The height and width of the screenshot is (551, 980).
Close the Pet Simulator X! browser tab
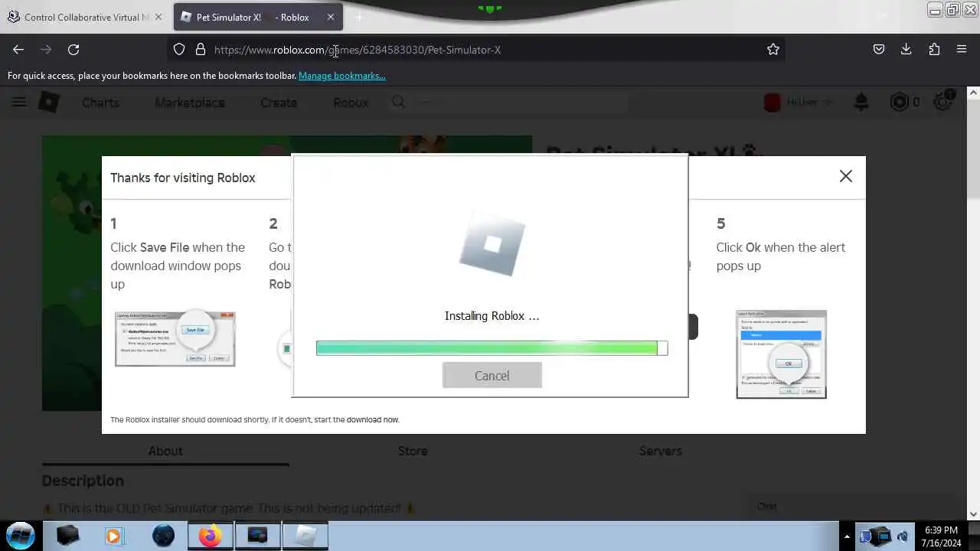331,17
